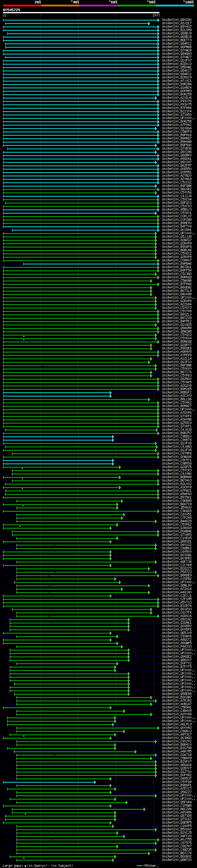
Task: Open hit UniRef100_Q8VZ80 label
Action: [x=177, y=20]
